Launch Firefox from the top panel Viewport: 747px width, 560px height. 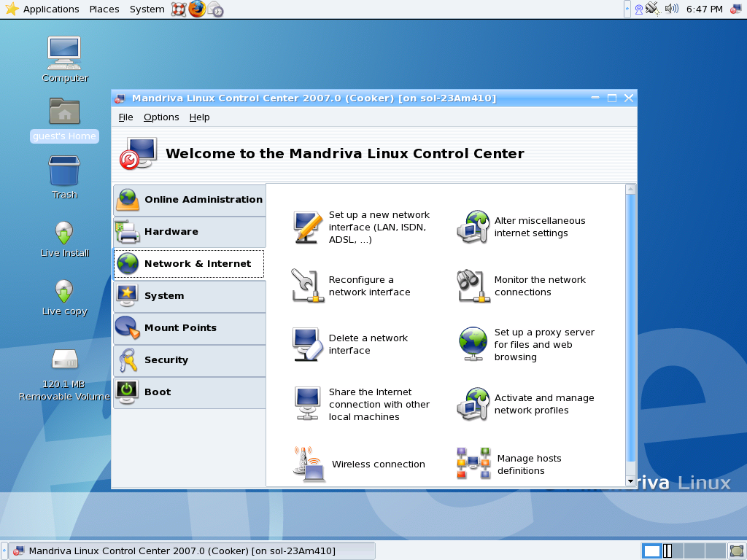197,9
